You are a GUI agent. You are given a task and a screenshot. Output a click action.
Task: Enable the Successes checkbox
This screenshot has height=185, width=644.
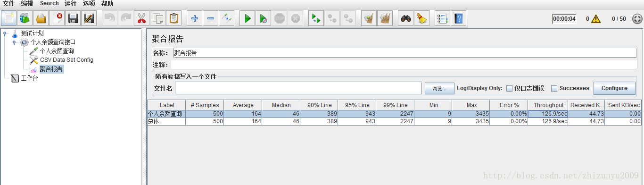pyautogui.click(x=554, y=88)
